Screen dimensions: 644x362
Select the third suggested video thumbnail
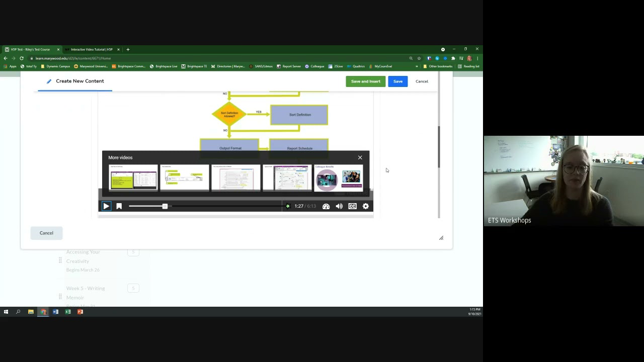pos(236,178)
